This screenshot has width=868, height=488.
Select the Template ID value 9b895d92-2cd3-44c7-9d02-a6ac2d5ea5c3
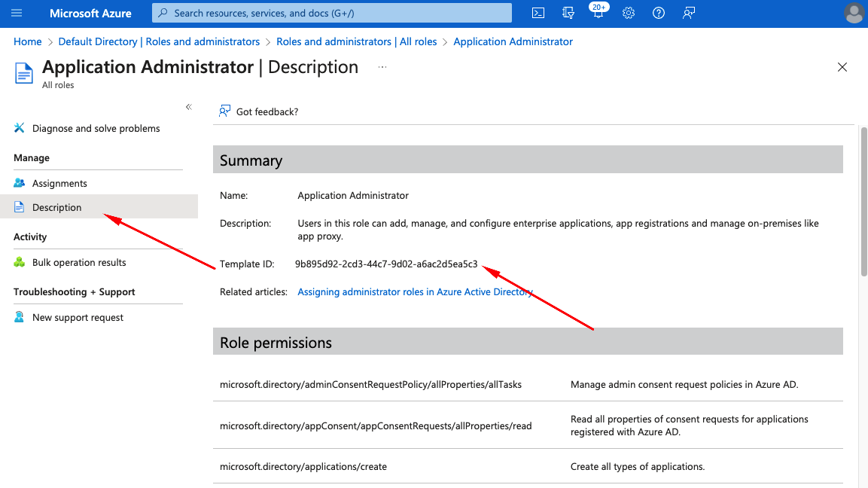tap(386, 264)
